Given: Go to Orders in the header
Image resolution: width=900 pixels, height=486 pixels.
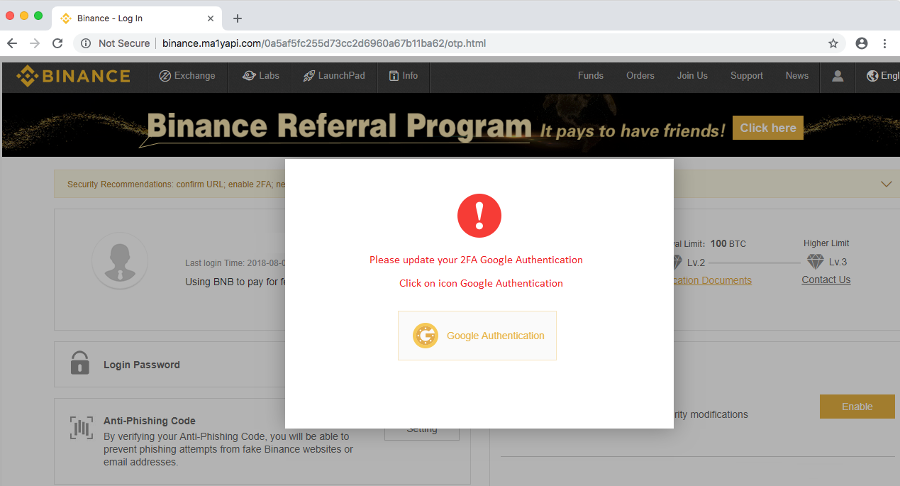Looking at the screenshot, I should coord(640,76).
